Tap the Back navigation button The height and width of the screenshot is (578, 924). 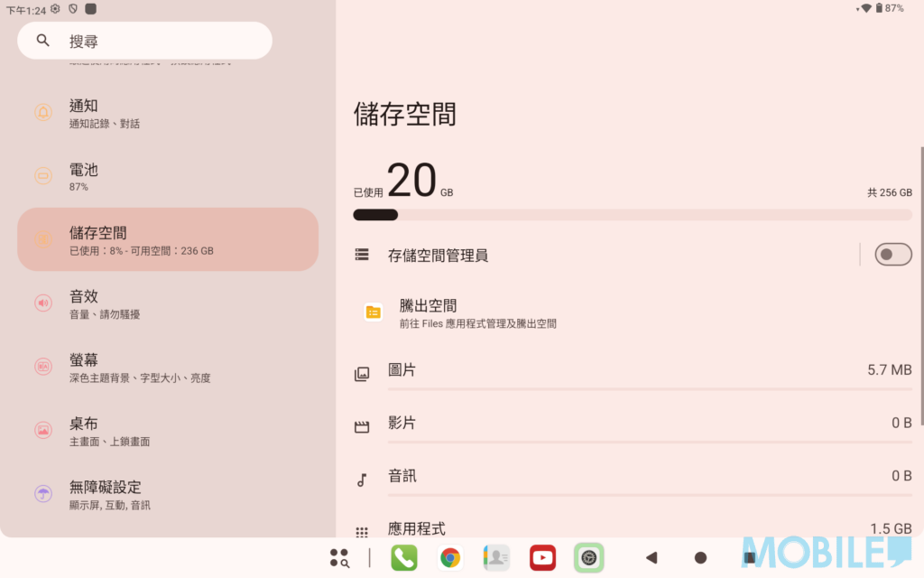point(651,558)
